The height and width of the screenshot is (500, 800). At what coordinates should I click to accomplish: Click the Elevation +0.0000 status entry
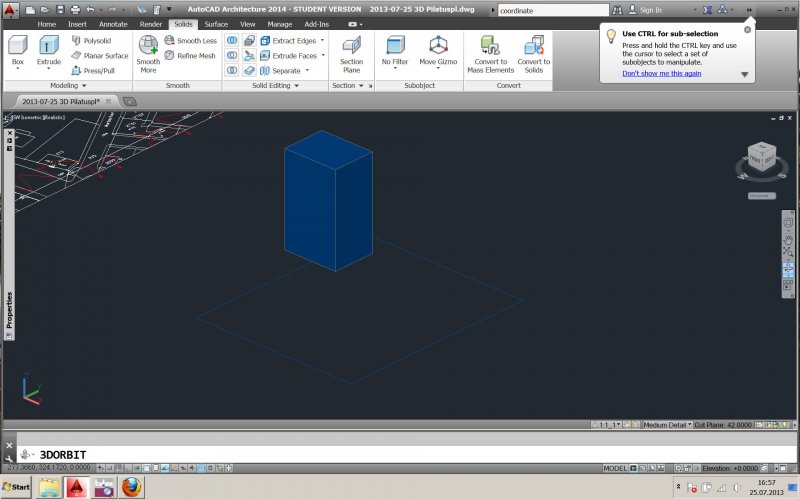[730, 468]
